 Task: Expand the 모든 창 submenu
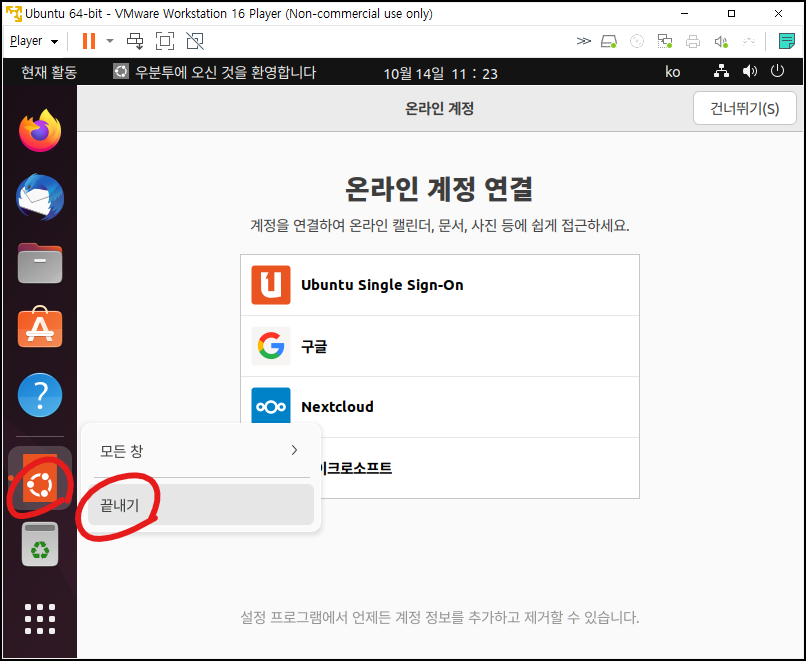pos(201,451)
